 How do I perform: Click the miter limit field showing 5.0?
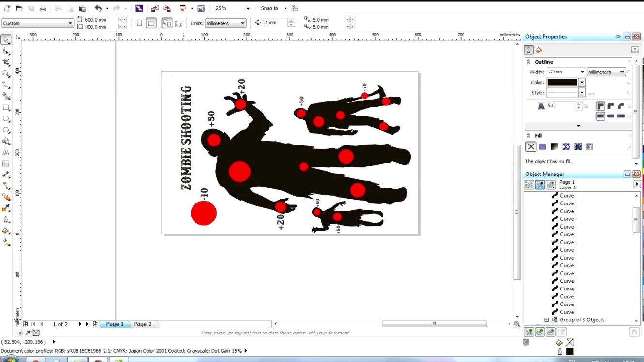(560, 106)
